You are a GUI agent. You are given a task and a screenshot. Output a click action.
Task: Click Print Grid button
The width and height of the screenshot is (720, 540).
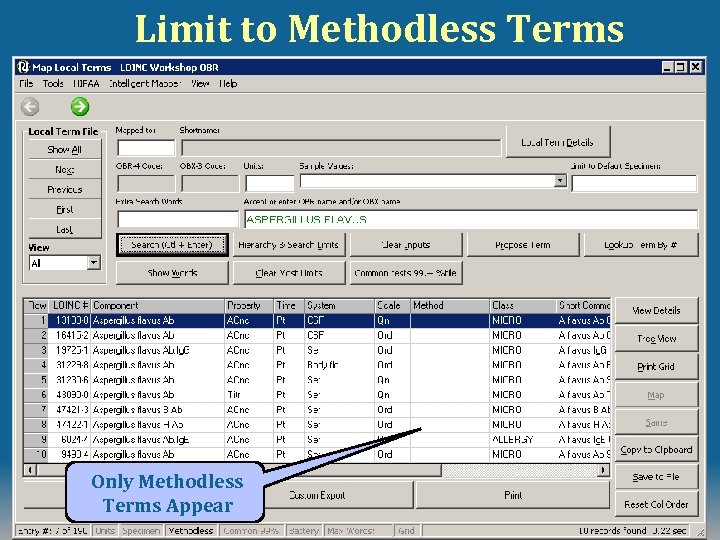(656, 367)
